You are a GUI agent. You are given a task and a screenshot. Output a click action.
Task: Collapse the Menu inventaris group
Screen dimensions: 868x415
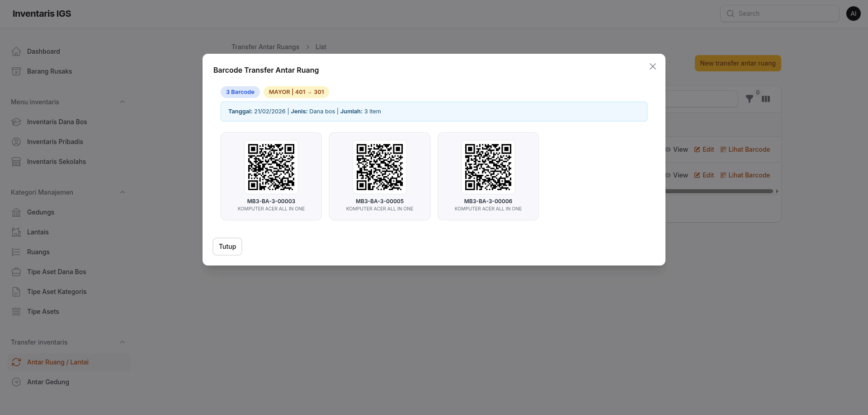point(123,102)
